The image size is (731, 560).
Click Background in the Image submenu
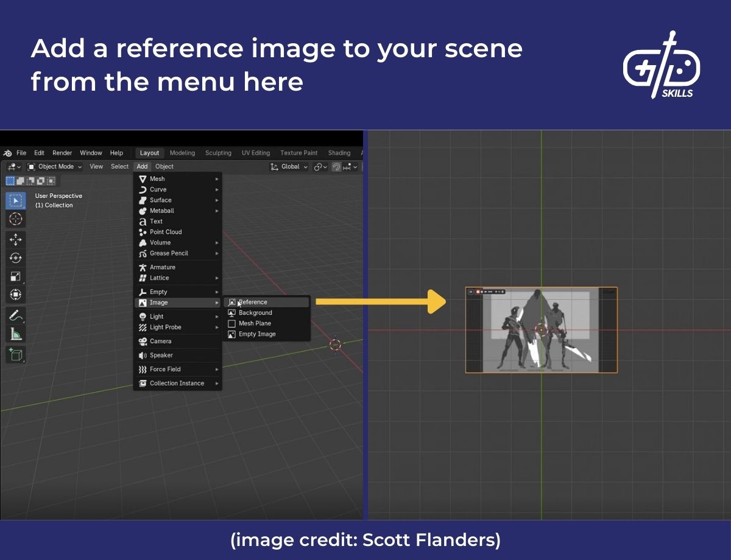click(x=255, y=312)
